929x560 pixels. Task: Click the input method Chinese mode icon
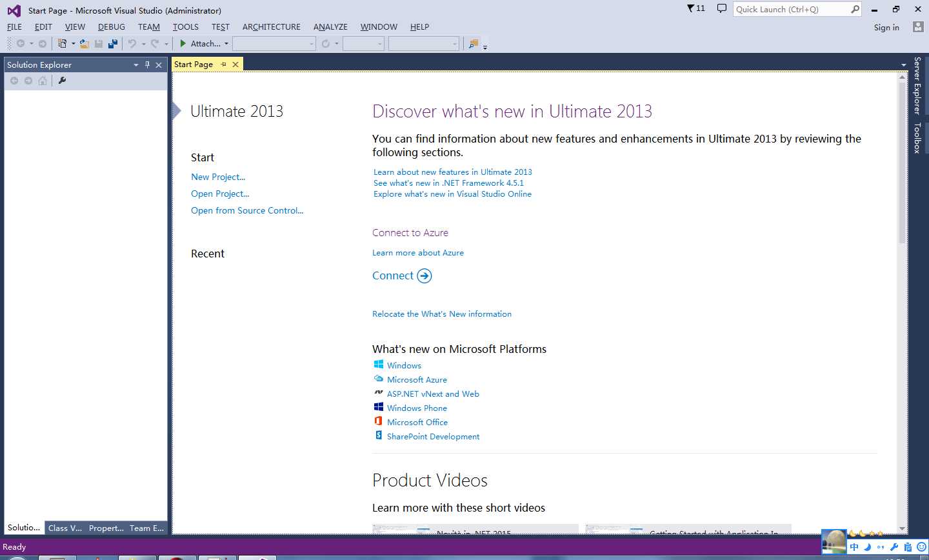point(854,547)
